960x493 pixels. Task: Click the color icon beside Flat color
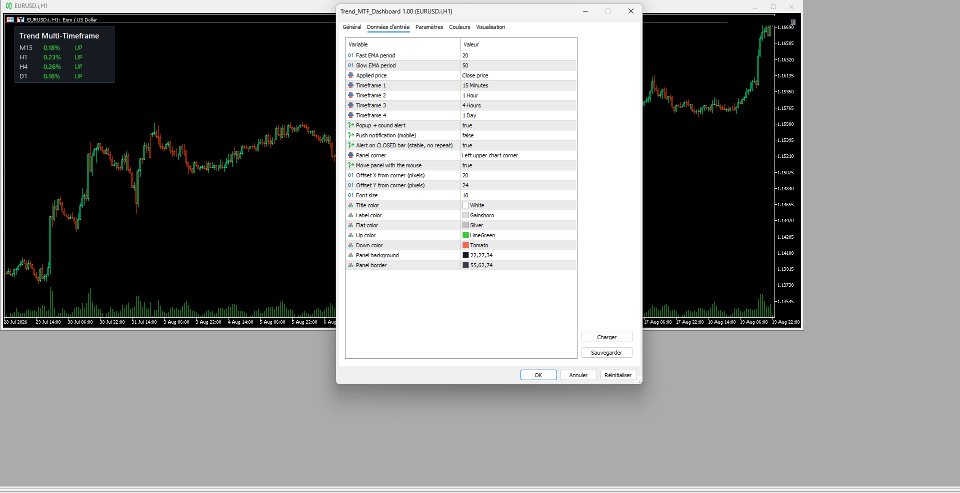click(x=351, y=225)
